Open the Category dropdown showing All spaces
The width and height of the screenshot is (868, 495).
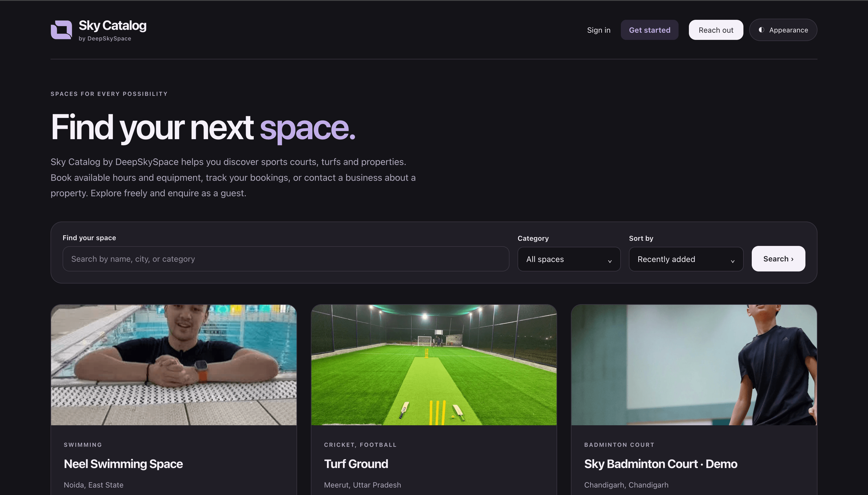point(569,259)
